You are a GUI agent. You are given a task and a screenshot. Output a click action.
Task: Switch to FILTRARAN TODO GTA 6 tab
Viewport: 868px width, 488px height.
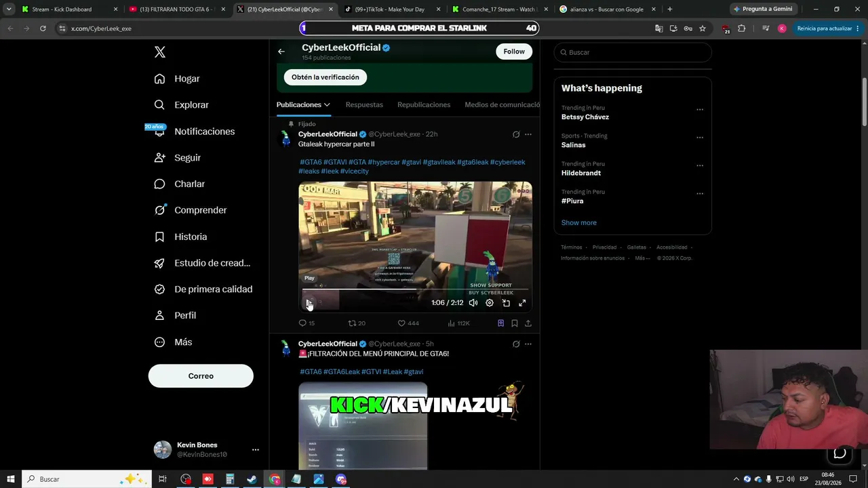[177, 9]
